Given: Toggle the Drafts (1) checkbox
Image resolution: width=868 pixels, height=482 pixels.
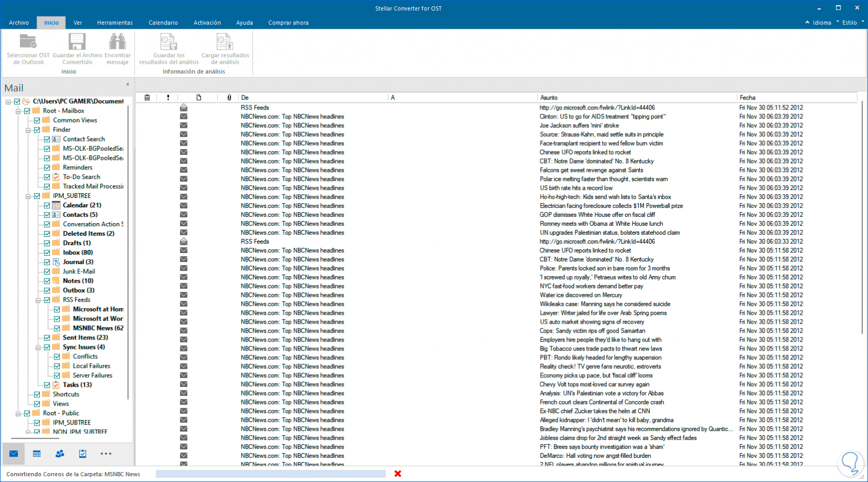Looking at the screenshot, I should (47, 243).
